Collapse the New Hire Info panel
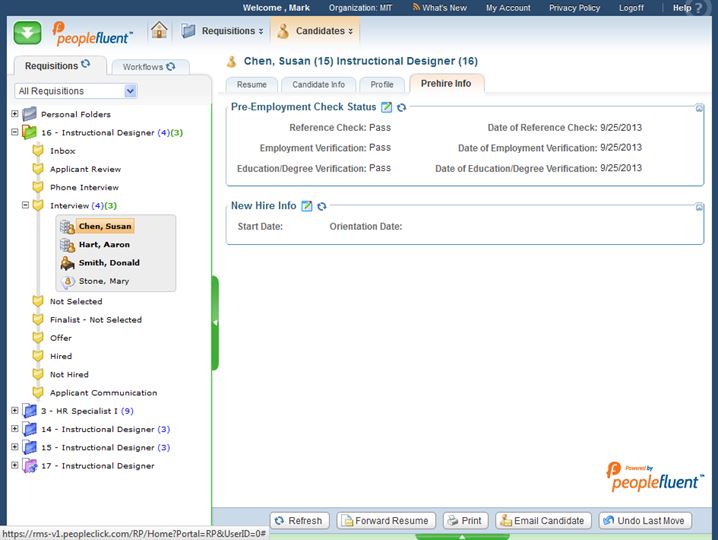 coord(700,206)
